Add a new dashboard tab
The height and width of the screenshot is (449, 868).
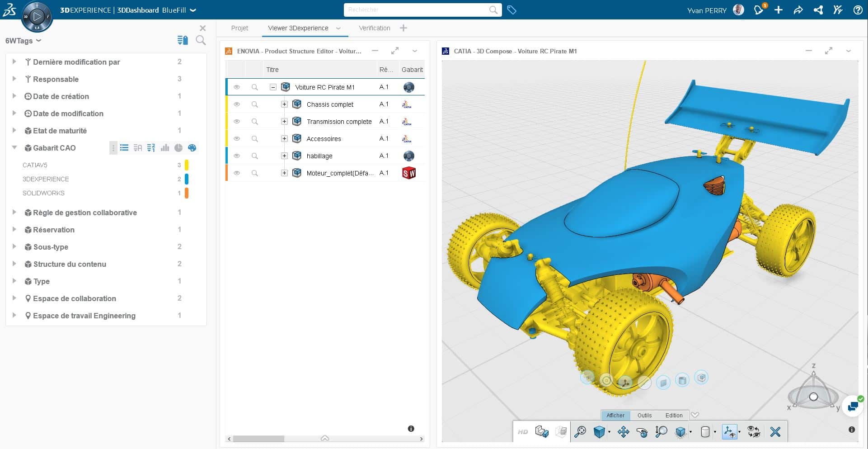[404, 28]
